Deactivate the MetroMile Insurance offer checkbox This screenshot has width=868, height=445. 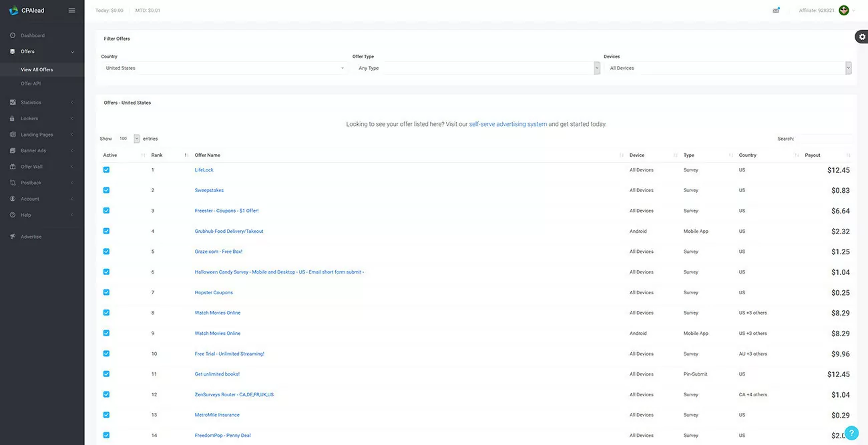point(105,414)
